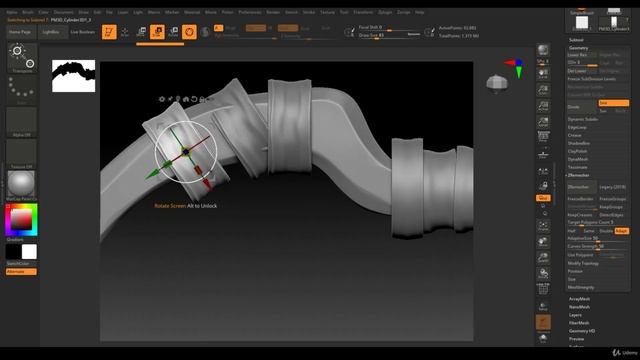The image size is (640, 360).
Task: Select the Move transform icon in the top shelf
Action: [141, 32]
